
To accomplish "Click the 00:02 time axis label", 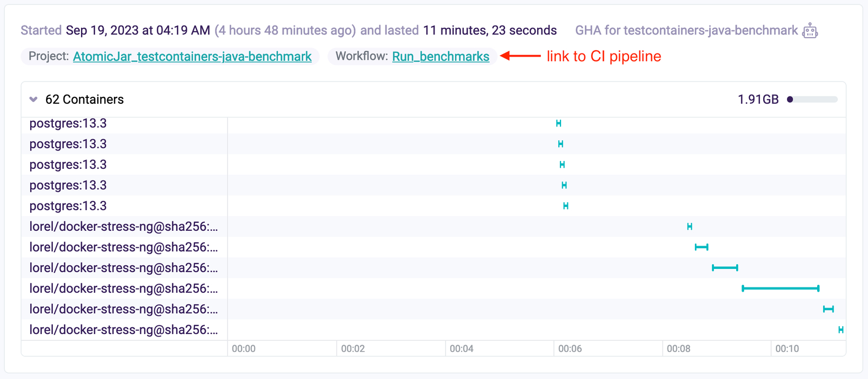I will point(353,349).
